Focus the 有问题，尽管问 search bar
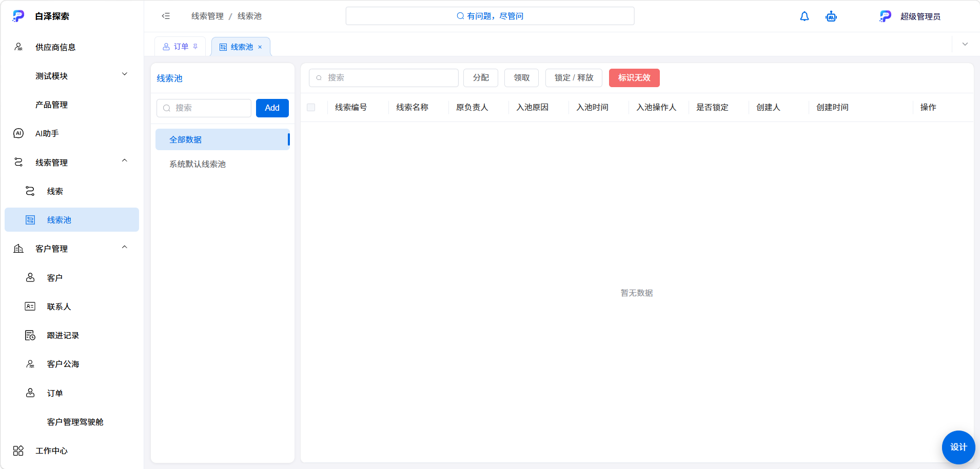The image size is (980, 469). [490, 16]
